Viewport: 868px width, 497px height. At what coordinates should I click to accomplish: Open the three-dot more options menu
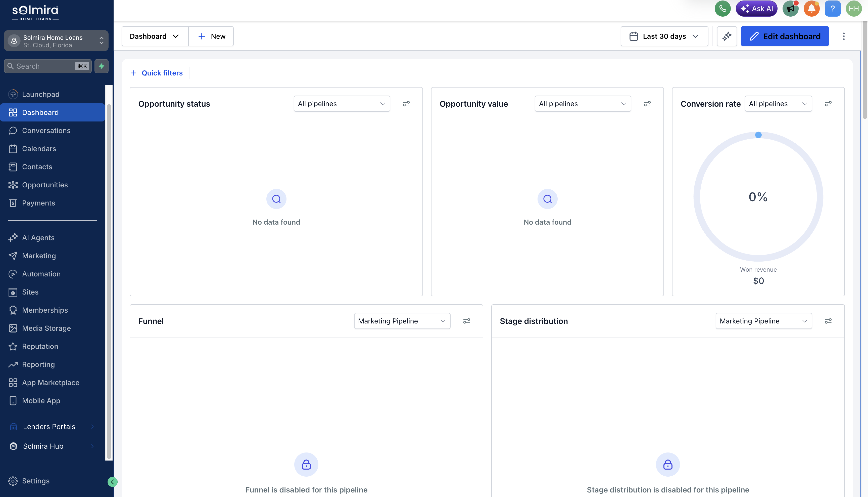point(844,36)
